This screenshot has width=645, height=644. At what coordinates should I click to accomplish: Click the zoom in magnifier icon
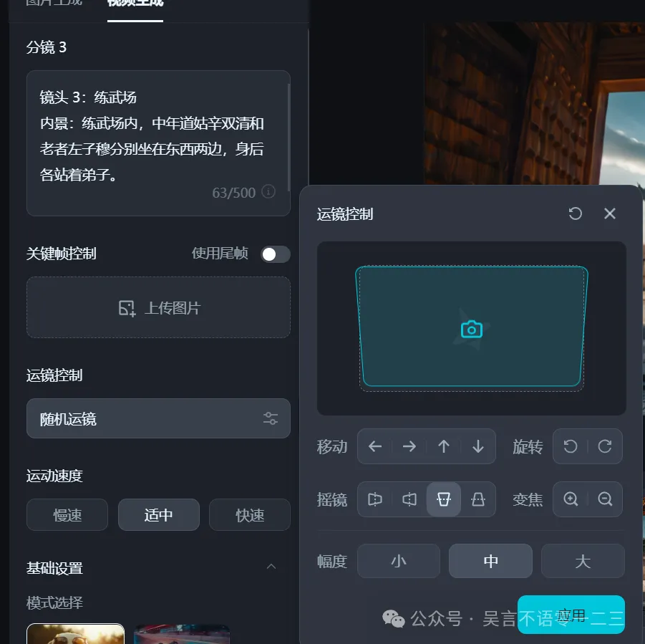click(x=571, y=499)
